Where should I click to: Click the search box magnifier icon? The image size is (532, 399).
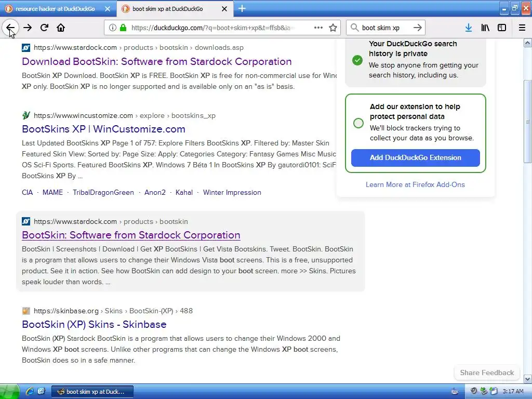(x=354, y=28)
